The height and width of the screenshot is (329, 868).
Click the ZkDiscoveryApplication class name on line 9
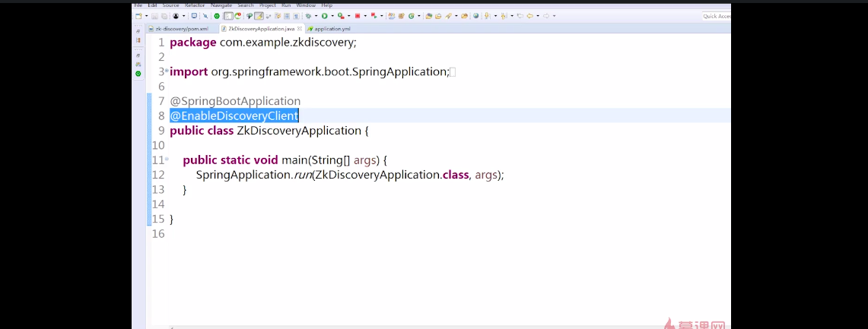pos(299,131)
